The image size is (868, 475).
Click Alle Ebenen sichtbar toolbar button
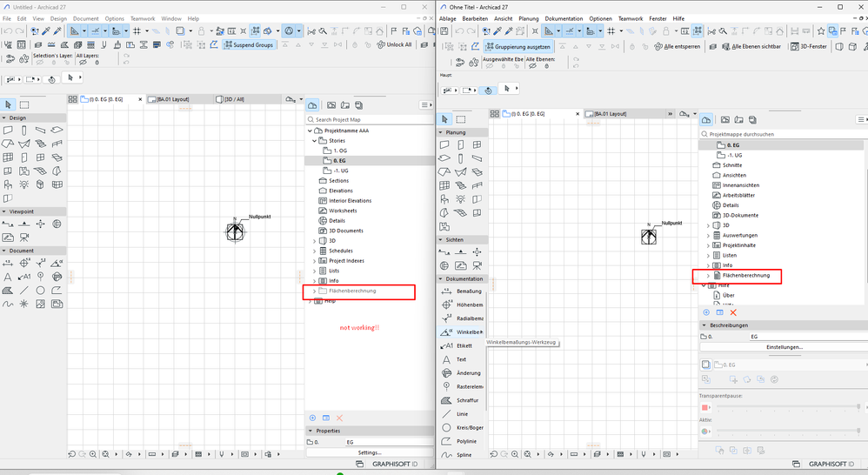tap(751, 46)
